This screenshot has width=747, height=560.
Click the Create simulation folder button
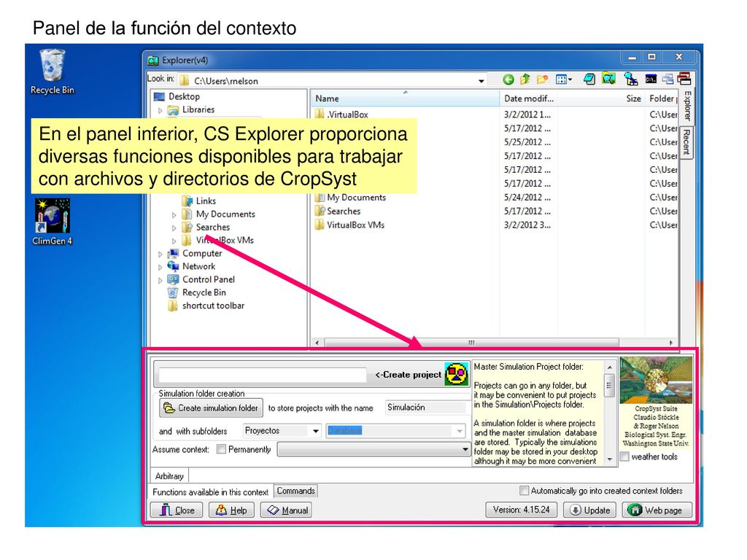(x=211, y=408)
